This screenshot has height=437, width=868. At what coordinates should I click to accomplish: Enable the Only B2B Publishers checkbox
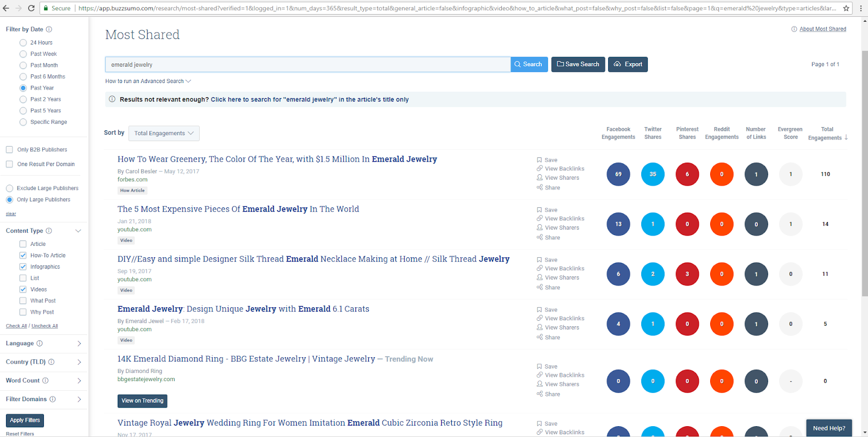[x=9, y=150]
